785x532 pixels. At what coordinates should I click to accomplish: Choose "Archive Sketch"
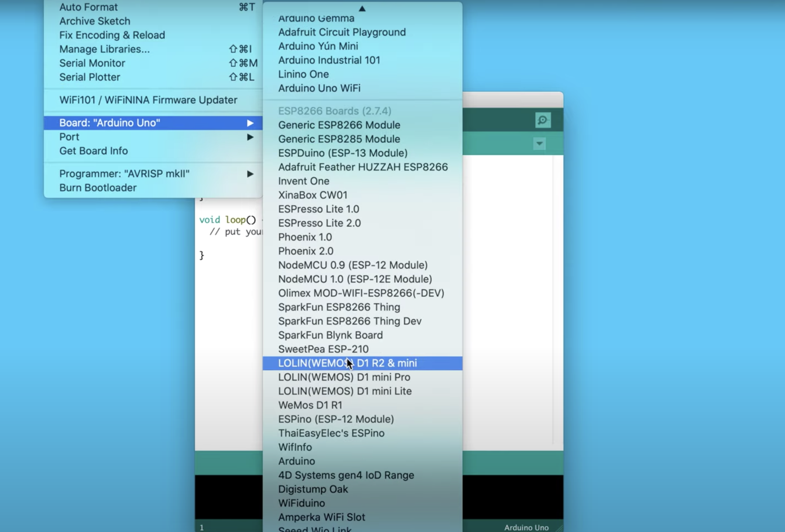click(94, 21)
